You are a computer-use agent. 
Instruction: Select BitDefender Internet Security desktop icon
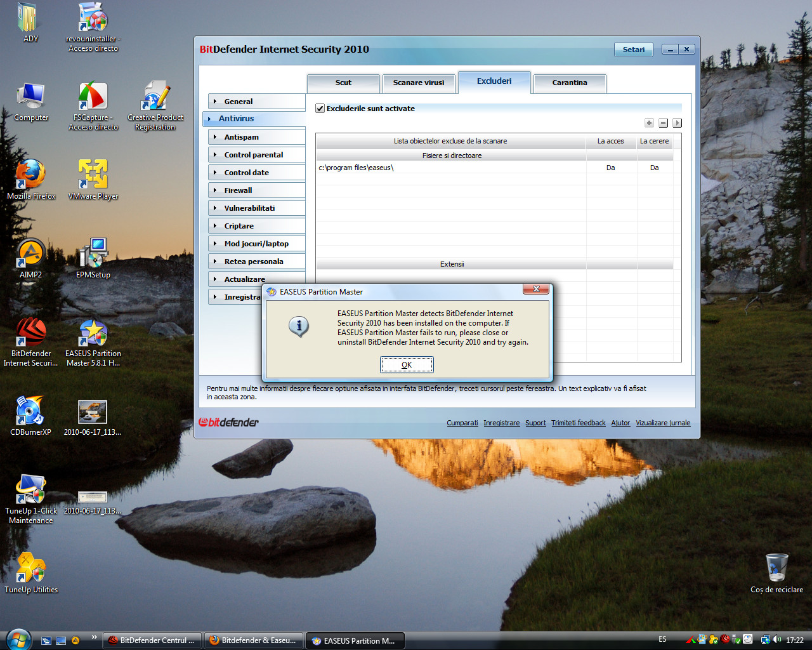[30, 342]
